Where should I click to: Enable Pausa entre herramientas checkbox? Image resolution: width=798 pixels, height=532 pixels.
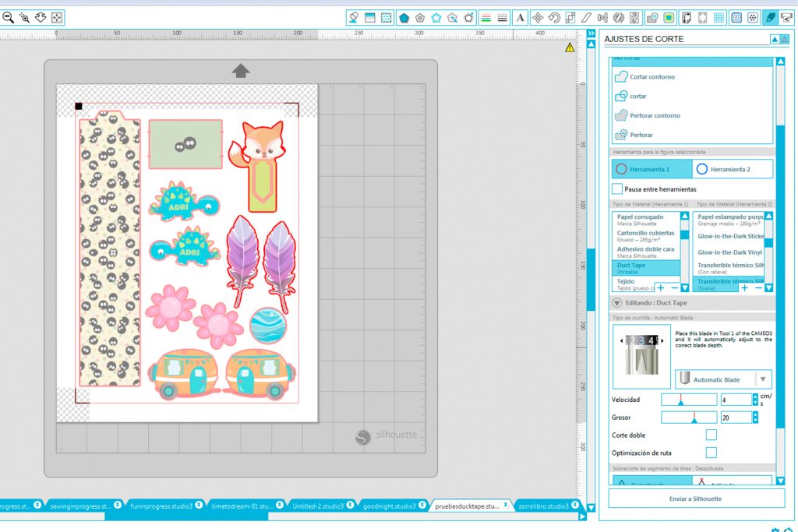[x=617, y=188]
